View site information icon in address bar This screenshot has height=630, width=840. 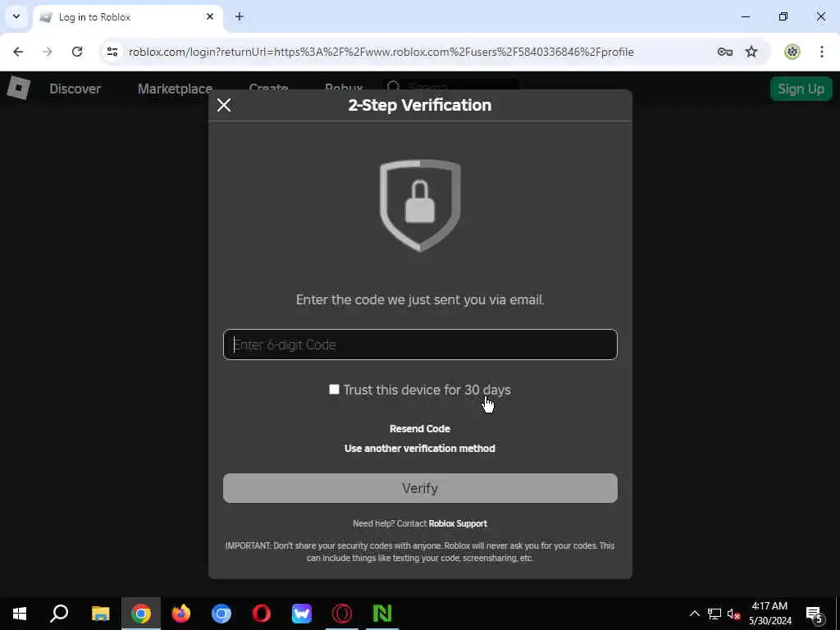coord(112,52)
